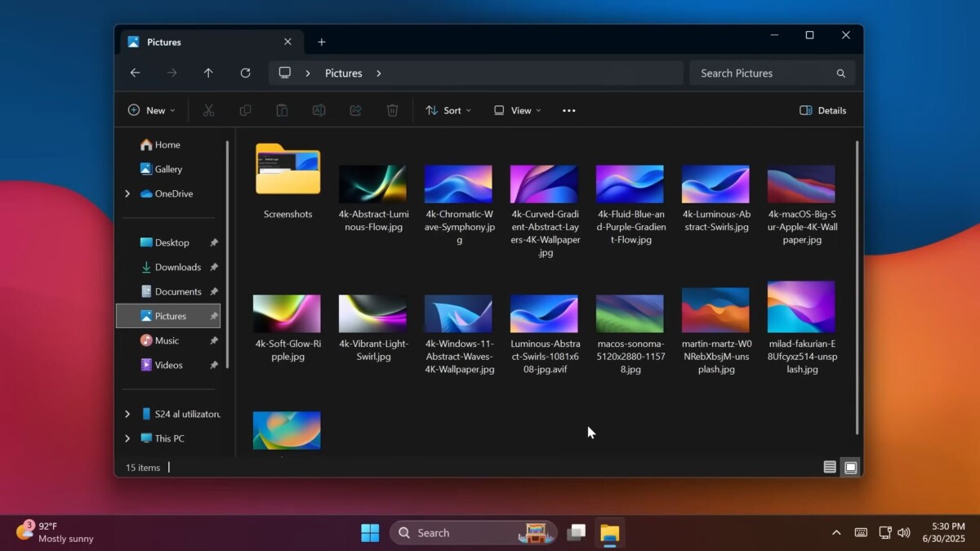The image size is (980, 551).
Task: Switch to large thumbnails view layout
Action: 851,468
